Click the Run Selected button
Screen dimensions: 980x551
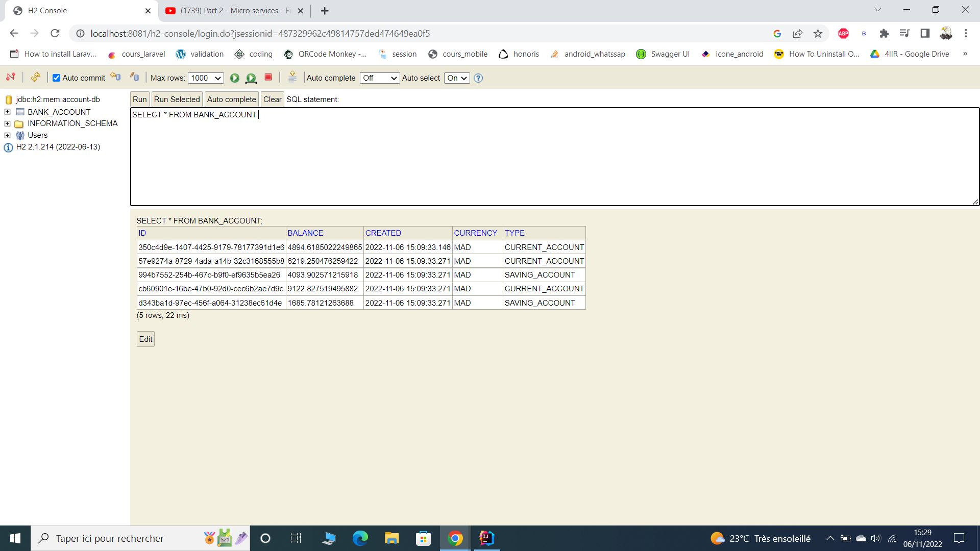(x=177, y=99)
